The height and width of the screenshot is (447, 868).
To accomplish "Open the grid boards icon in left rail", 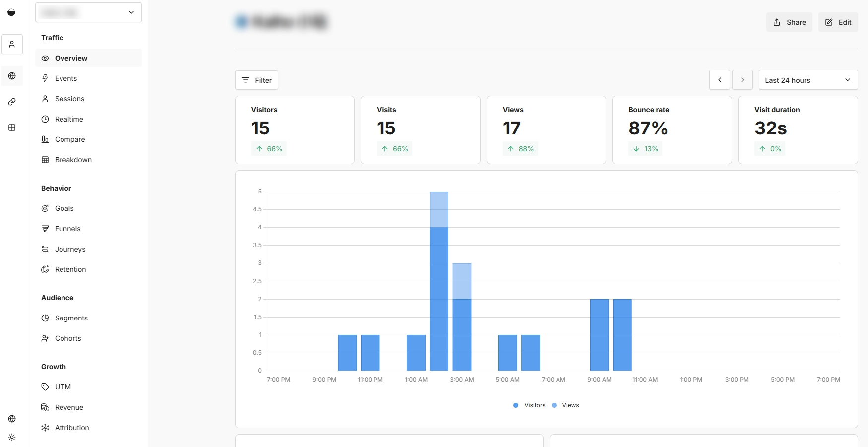I will point(12,128).
